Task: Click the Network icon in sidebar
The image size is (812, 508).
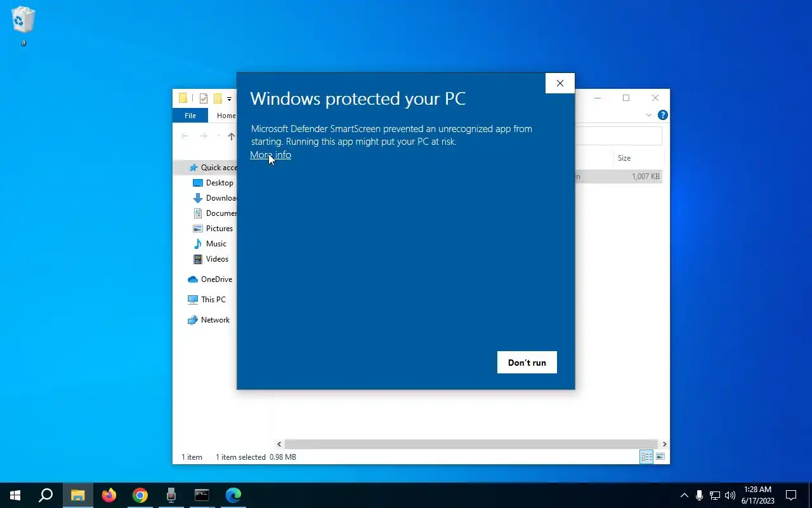Action: (193, 320)
